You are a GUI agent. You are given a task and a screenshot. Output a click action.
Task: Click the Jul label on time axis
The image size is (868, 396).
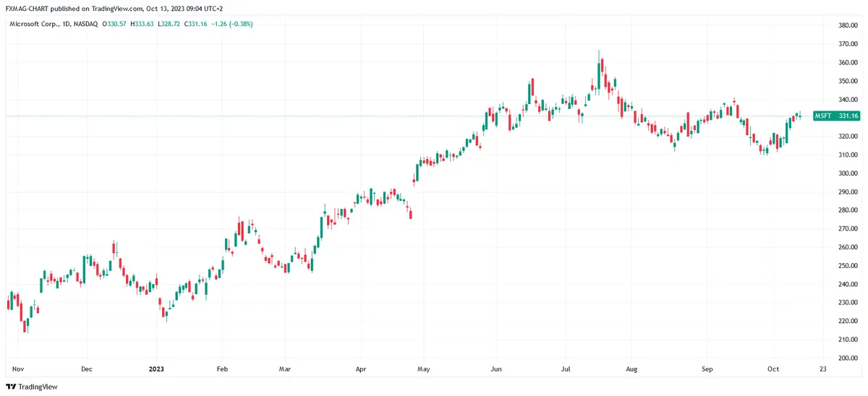click(566, 369)
